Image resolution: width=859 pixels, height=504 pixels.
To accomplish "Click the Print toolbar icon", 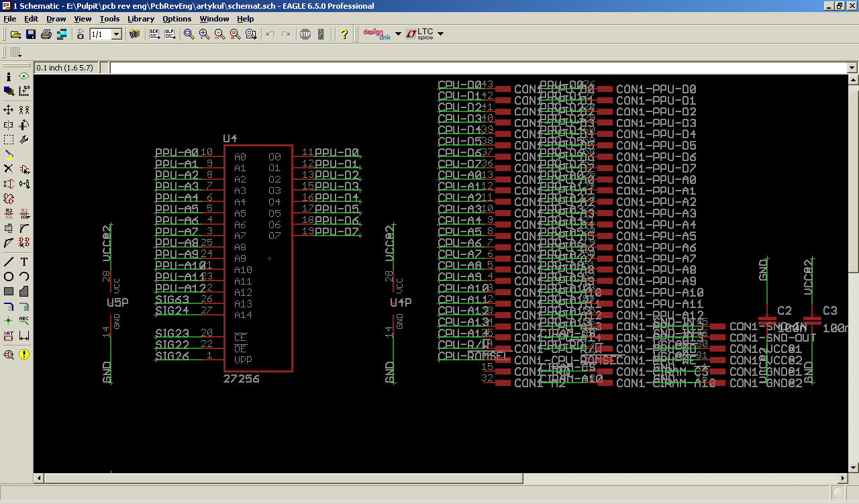I will 46,34.
